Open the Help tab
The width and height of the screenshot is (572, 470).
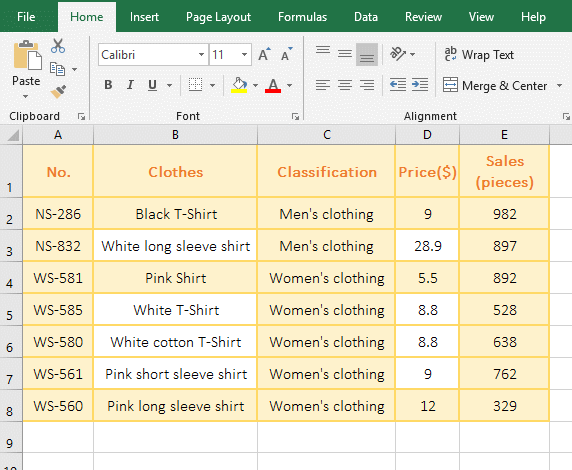533,17
